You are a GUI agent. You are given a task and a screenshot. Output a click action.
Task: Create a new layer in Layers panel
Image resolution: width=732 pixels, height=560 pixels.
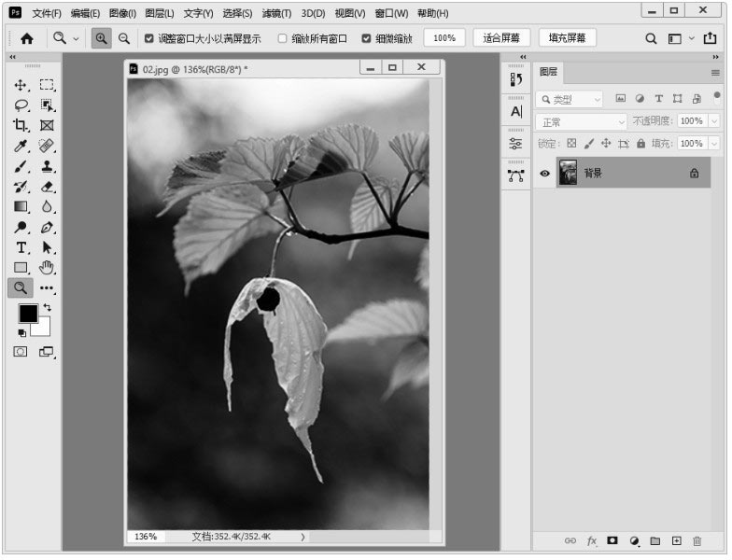coord(677,540)
